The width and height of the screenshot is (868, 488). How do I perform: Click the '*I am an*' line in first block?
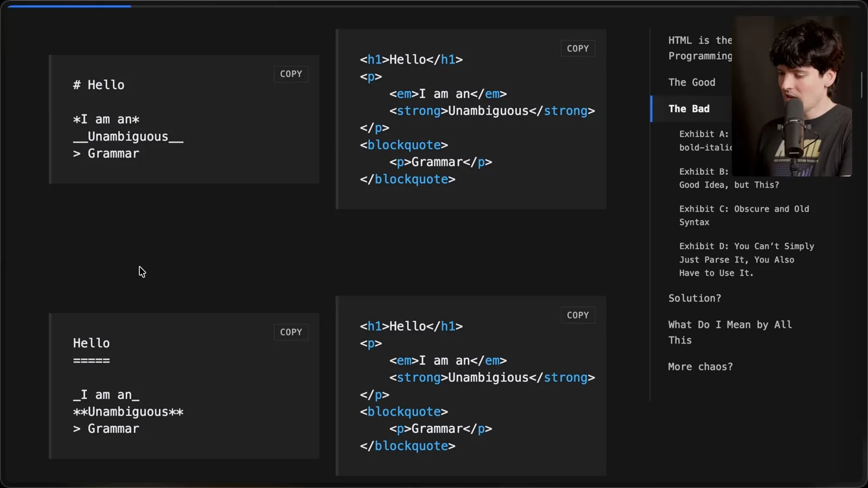(x=106, y=119)
